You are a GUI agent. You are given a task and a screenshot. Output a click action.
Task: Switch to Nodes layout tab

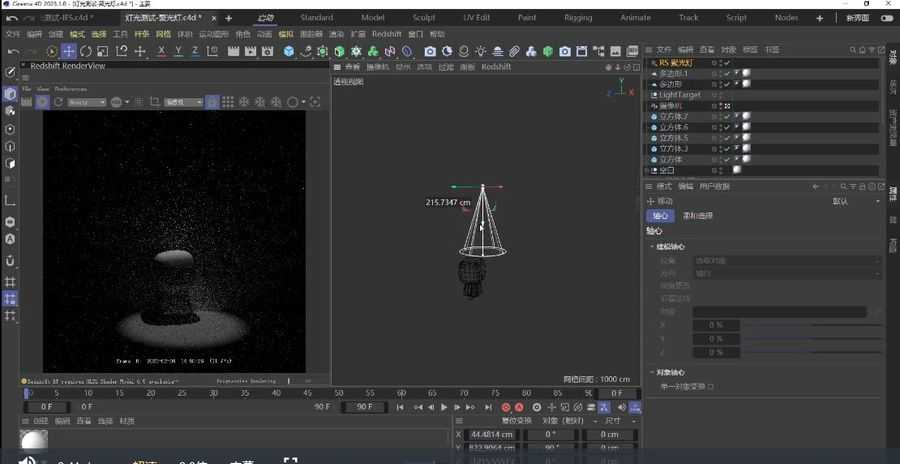coord(786,18)
